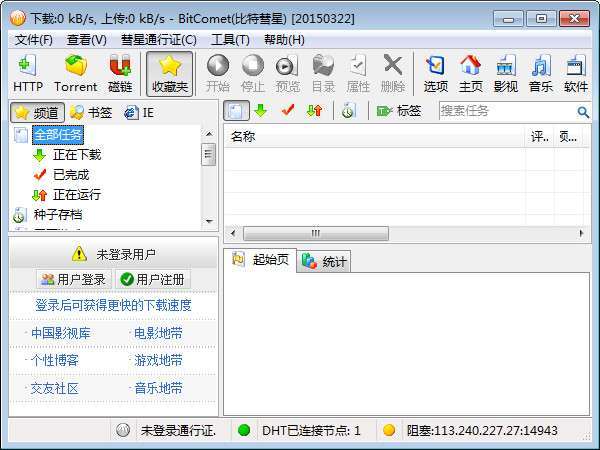Click the 预览 preview icon
Image resolution: width=600 pixels, height=450 pixels.
(287, 73)
